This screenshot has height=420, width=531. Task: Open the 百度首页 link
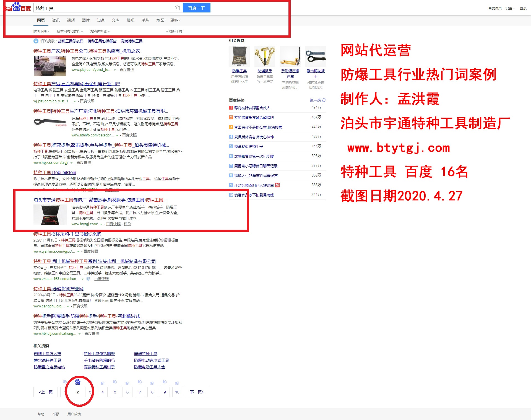click(x=495, y=8)
